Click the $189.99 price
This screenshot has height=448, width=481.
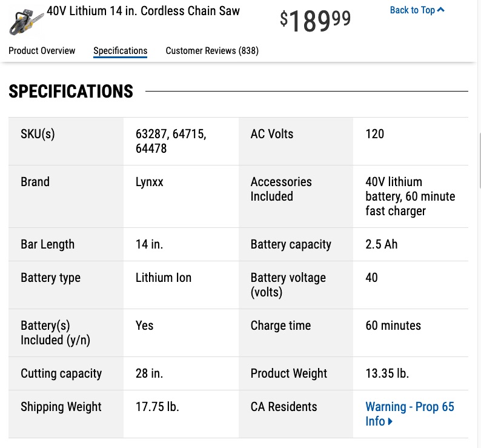coord(315,21)
